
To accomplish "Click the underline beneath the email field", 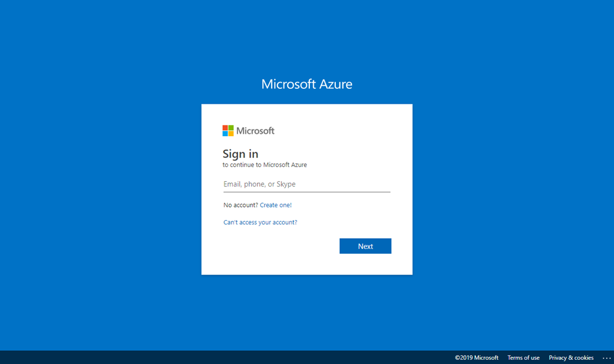I will tap(306, 192).
